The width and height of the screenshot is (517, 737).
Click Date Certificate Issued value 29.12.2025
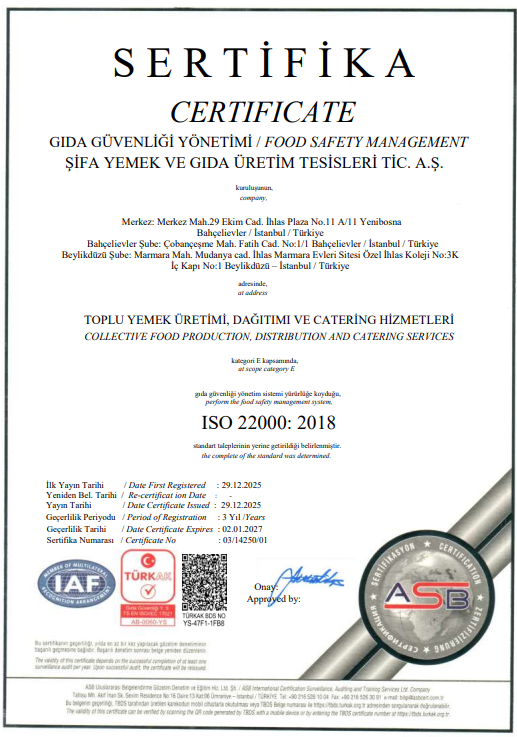point(241,505)
